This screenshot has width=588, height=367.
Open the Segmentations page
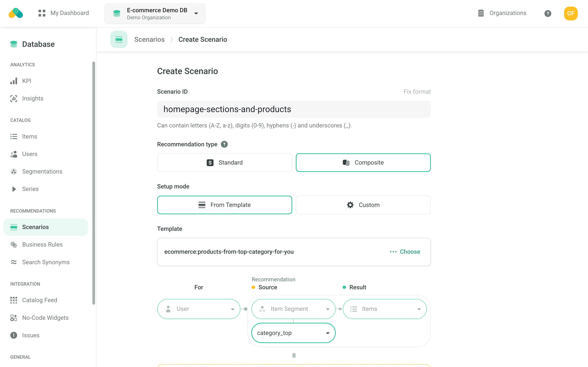[x=42, y=171]
